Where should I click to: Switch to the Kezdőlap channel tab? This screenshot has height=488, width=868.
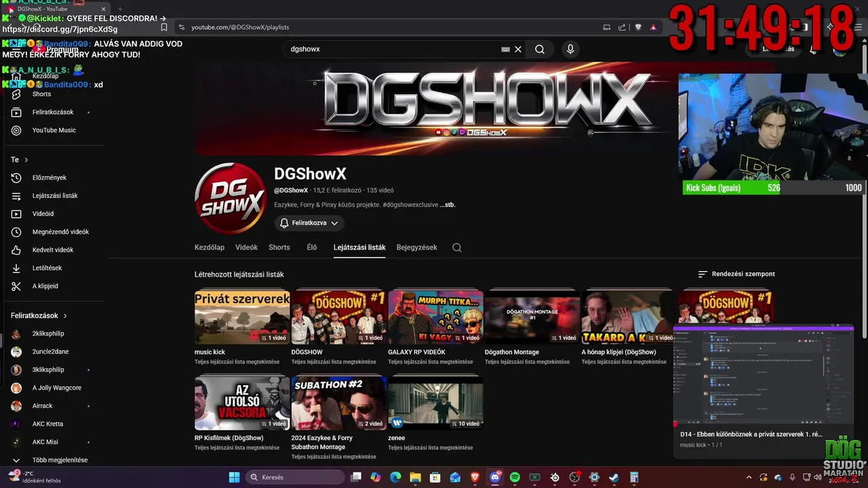point(210,247)
